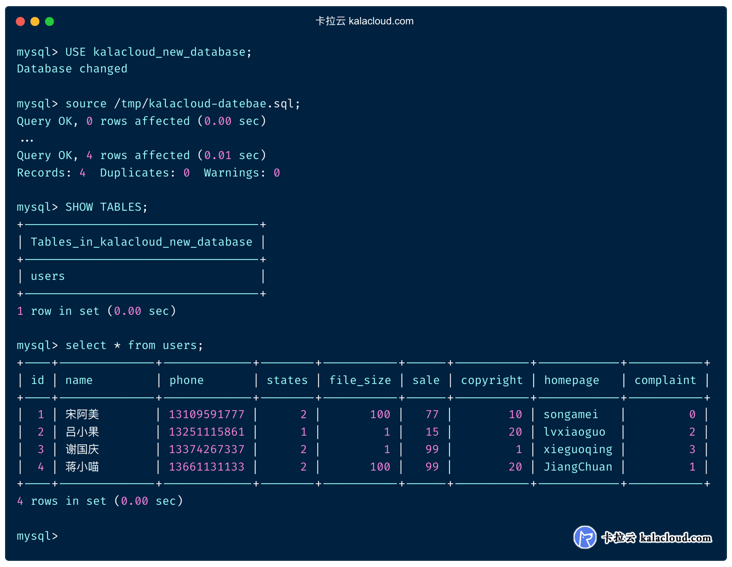
Task: Click the window title 卡拉云 kalacloud.com
Action: 365,21
